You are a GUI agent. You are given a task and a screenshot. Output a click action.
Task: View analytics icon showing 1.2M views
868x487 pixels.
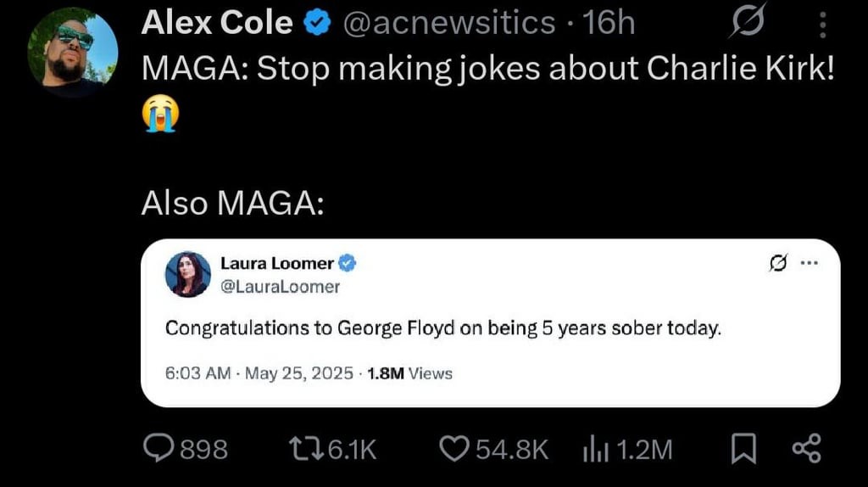coord(594,449)
